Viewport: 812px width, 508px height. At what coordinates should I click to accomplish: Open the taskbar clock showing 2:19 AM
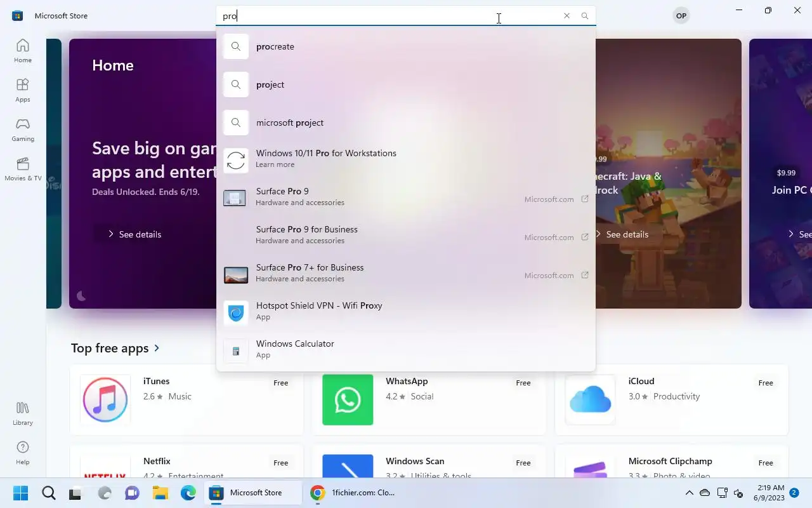click(770, 493)
